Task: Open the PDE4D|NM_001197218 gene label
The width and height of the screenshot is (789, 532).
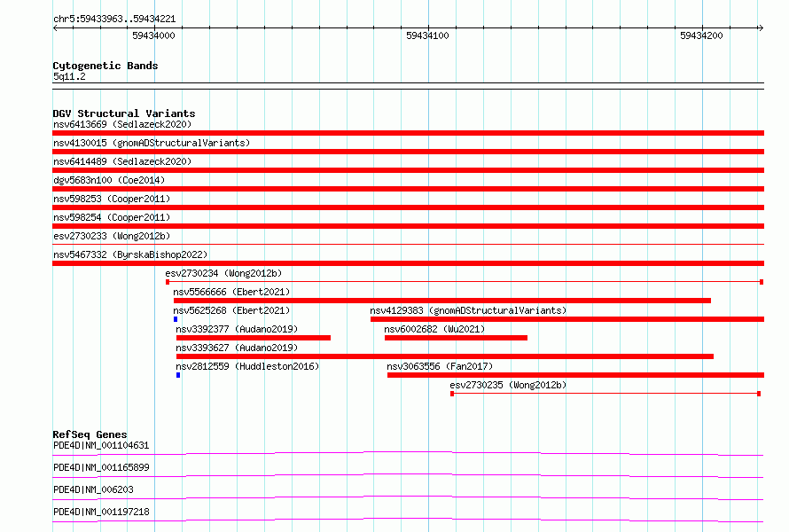Action: (101, 512)
